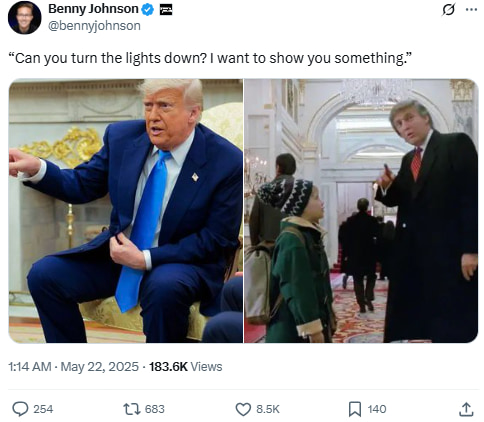Reply using the comment bubble icon
Image resolution: width=484 pixels, height=422 pixels.
pyautogui.click(x=20, y=409)
